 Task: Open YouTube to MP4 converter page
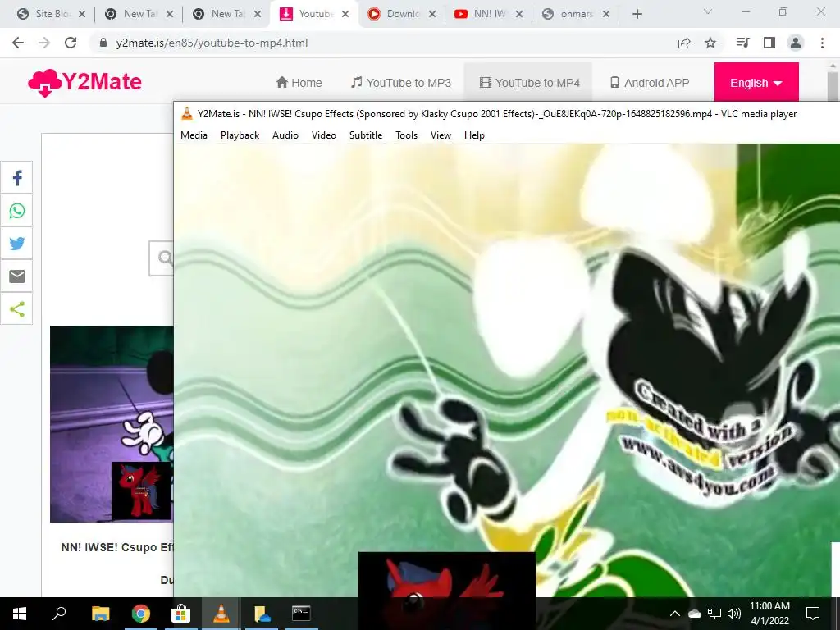529,83
